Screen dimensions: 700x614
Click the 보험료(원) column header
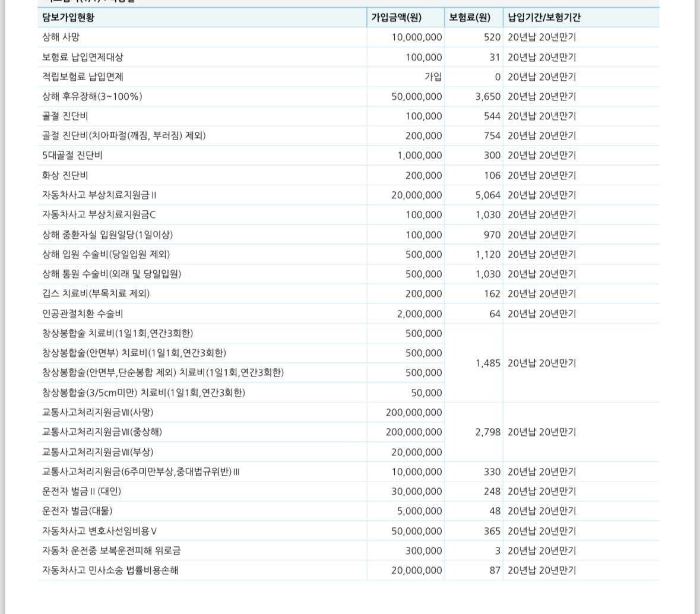469,17
